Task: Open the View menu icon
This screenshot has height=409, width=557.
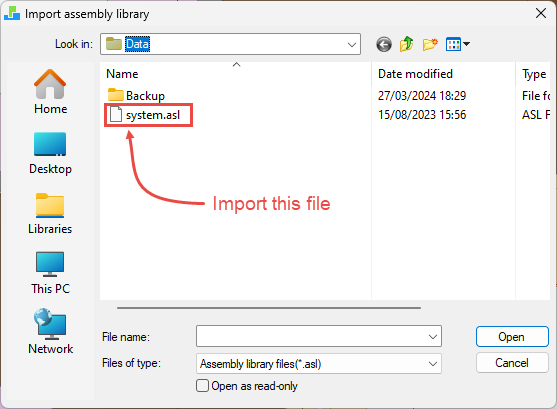Action: click(458, 44)
